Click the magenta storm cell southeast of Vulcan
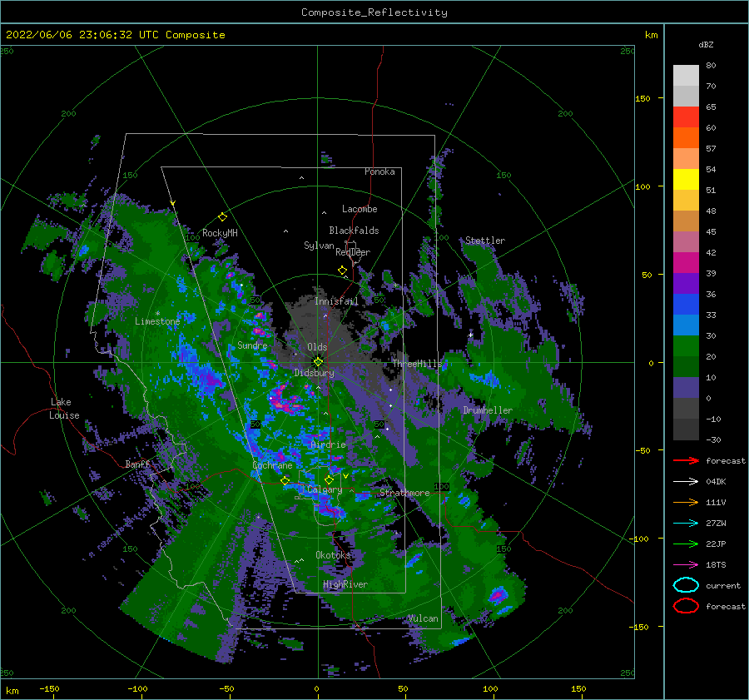 (498, 595)
